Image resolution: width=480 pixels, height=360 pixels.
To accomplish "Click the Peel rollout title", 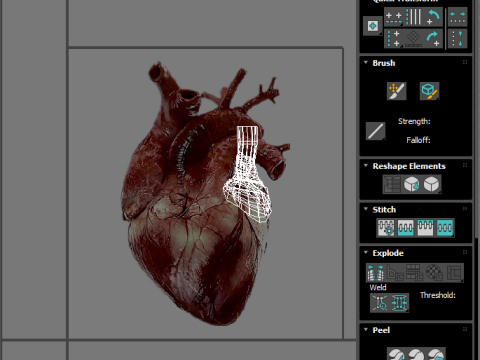I will [x=381, y=330].
